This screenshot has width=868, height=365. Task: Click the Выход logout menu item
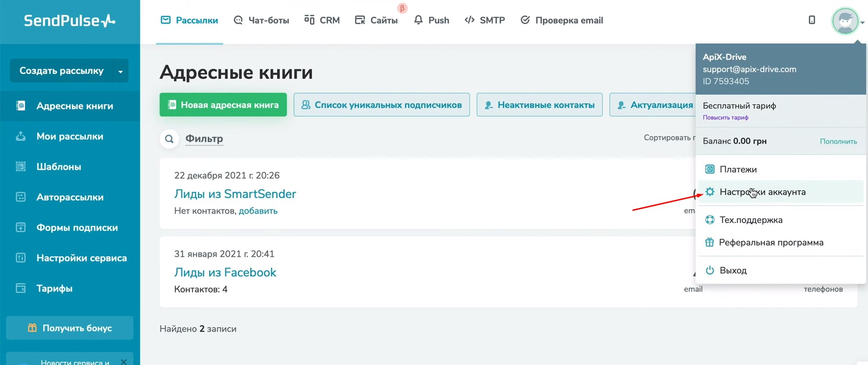tap(733, 270)
